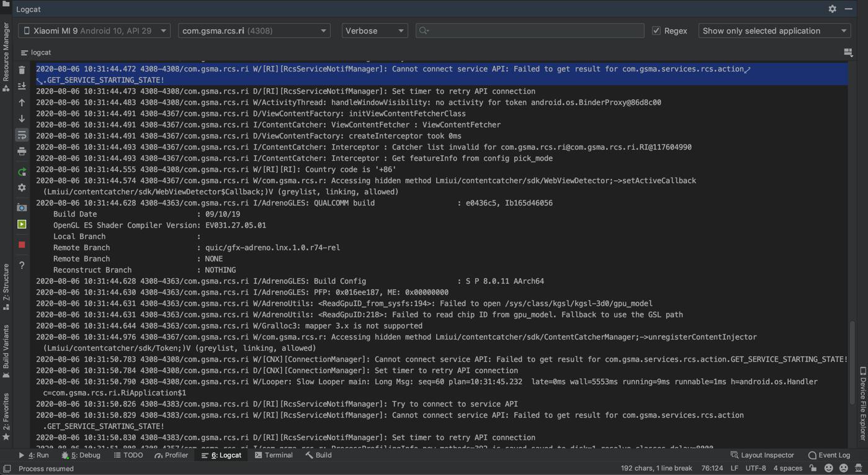Open the Build tool window
The image size is (868, 475).
[318, 455]
